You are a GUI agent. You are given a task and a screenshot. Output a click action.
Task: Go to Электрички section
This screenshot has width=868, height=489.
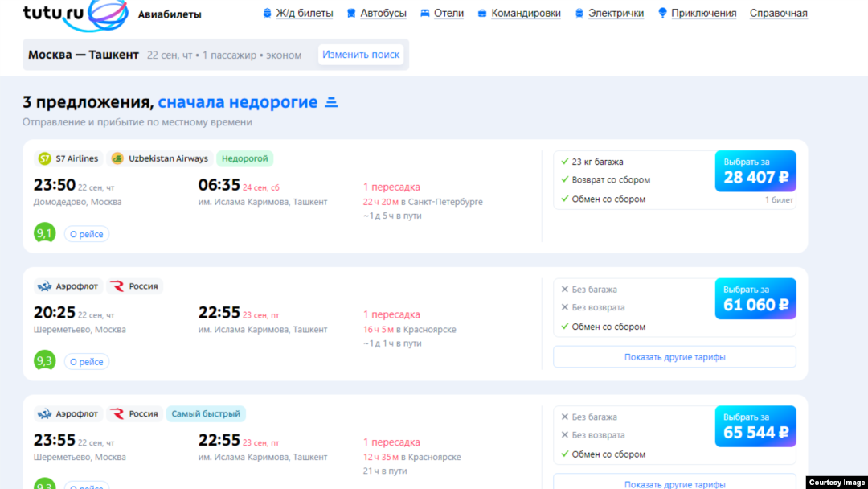tap(616, 14)
